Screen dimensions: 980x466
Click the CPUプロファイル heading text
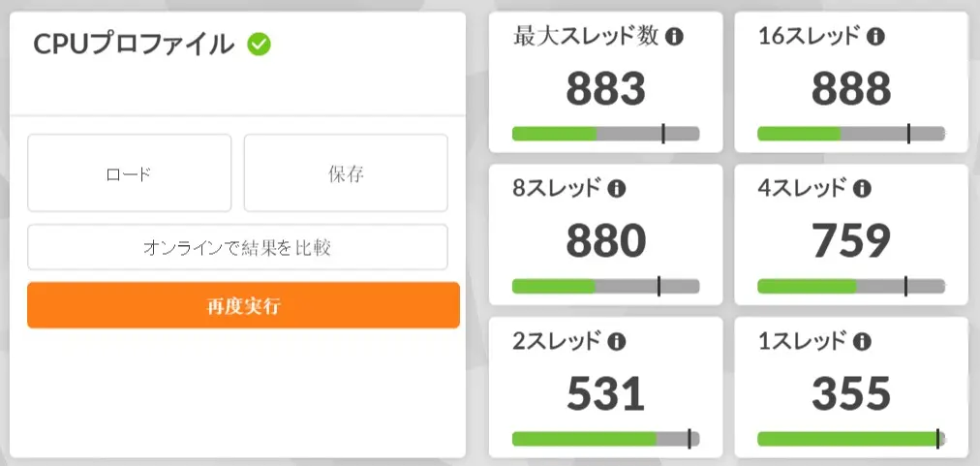(x=134, y=44)
